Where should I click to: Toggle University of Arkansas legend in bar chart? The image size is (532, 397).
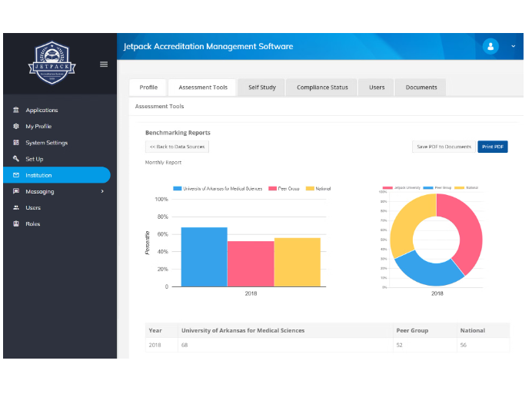tap(218, 188)
